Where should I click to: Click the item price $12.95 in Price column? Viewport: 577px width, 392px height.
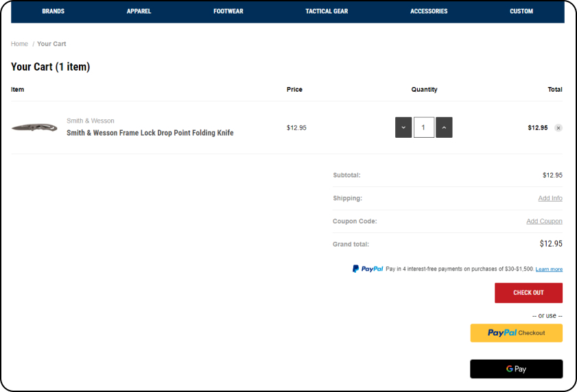coord(296,127)
